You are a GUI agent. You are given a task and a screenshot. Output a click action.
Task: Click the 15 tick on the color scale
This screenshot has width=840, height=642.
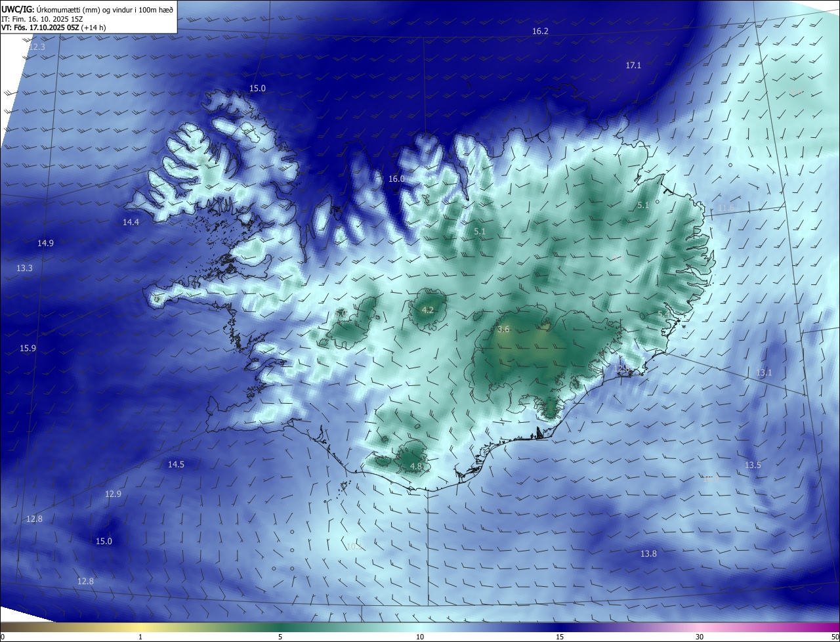(x=560, y=637)
